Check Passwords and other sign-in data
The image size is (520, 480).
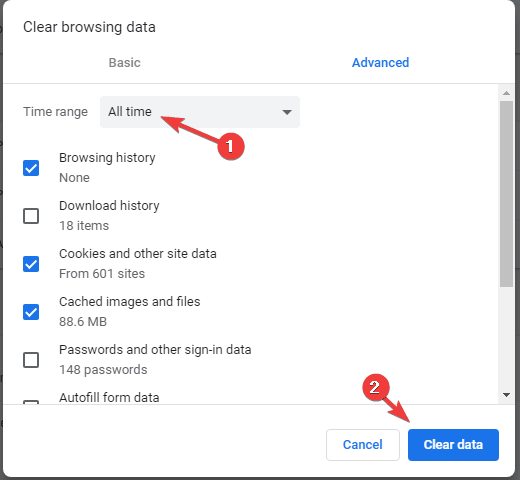pyautogui.click(x=31, y=360)
